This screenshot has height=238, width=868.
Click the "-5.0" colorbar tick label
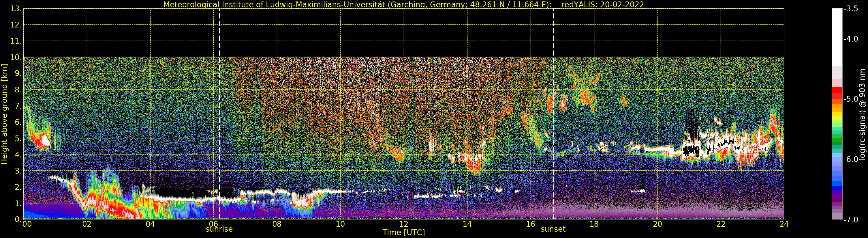[x=851, y=99]
